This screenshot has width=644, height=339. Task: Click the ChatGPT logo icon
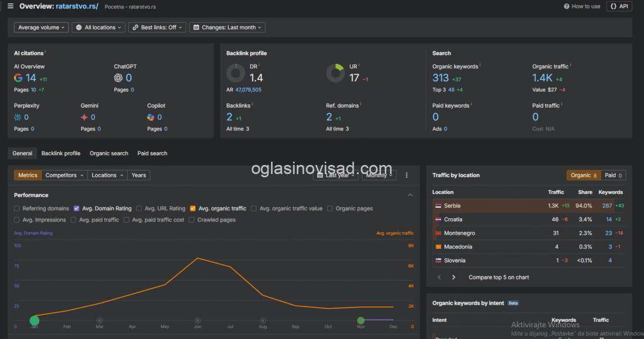click(118, 78)
